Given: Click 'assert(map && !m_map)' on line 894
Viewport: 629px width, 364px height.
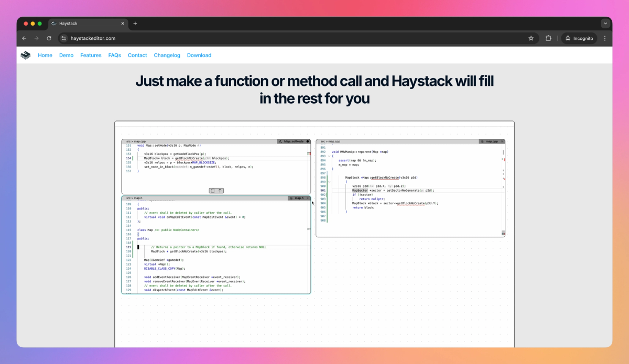Looking at the screenshot, I should 357,160.
